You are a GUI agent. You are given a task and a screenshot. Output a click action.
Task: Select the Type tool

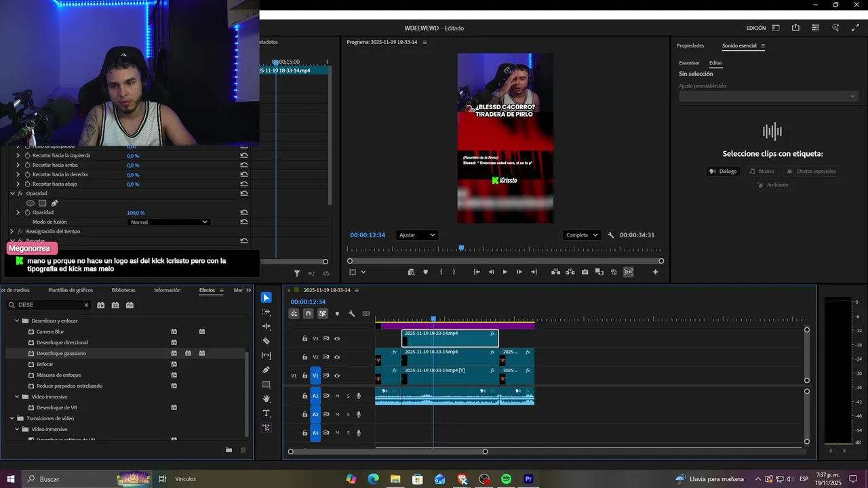267,413
